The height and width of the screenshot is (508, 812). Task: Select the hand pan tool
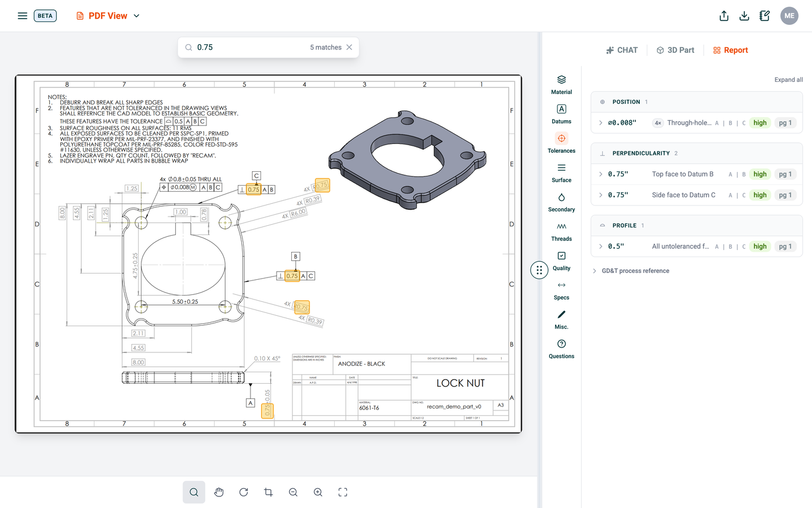[x=219, y=492]
